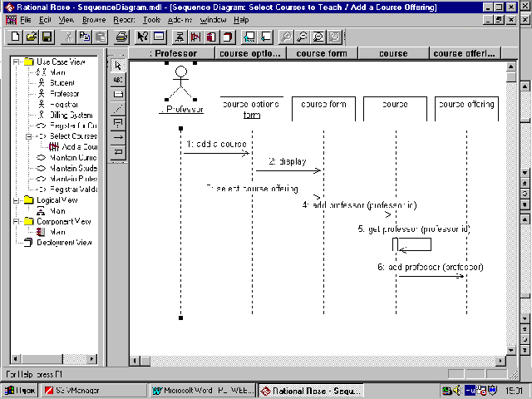Cut selection with the scissors icon
Viewport: 532px width, 399px height.
point(68,37)
